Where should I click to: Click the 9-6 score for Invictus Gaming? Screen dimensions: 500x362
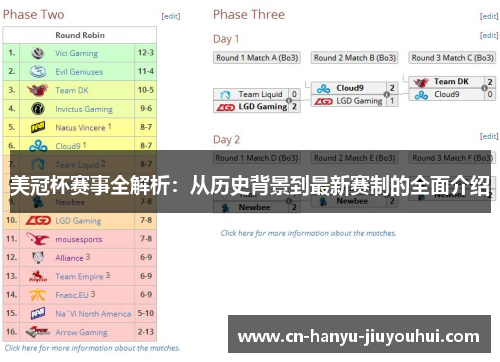point(146,109)
